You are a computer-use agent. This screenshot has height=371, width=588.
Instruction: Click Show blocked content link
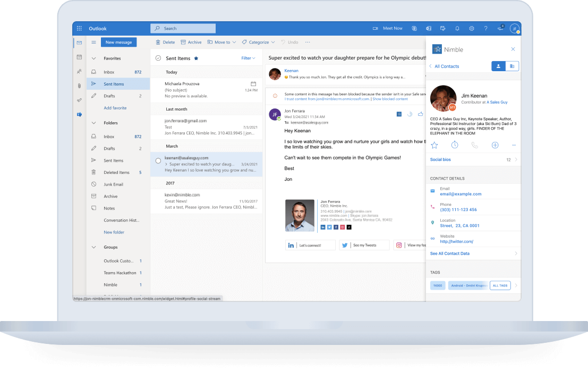click(x=390, y=99)
